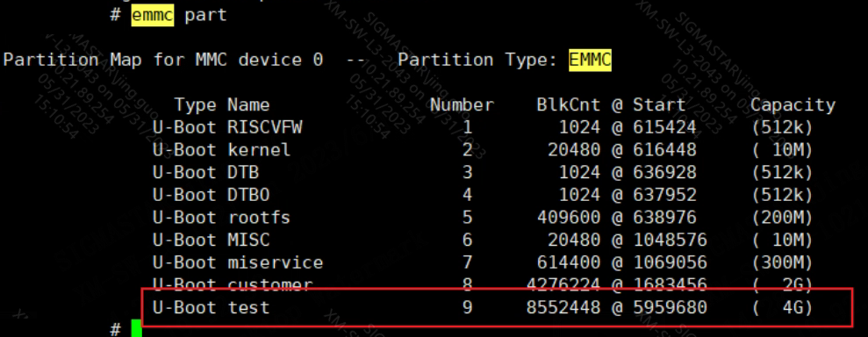Image resolution: width=868 pixels, height=337 pixels.
Task: Click start value 636928
Action: pos(665,173)
